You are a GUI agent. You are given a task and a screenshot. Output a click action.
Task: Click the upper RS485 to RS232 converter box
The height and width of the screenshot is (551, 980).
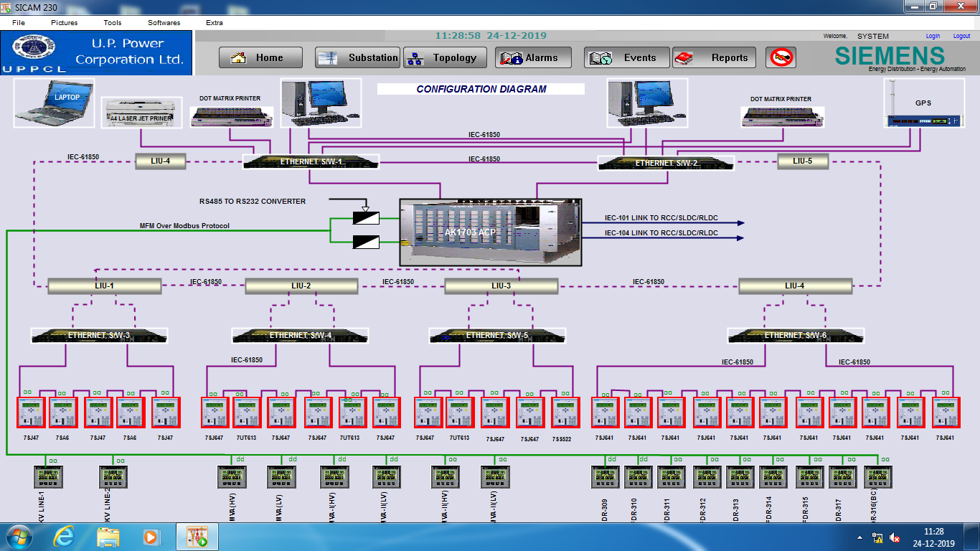[366, 217]
